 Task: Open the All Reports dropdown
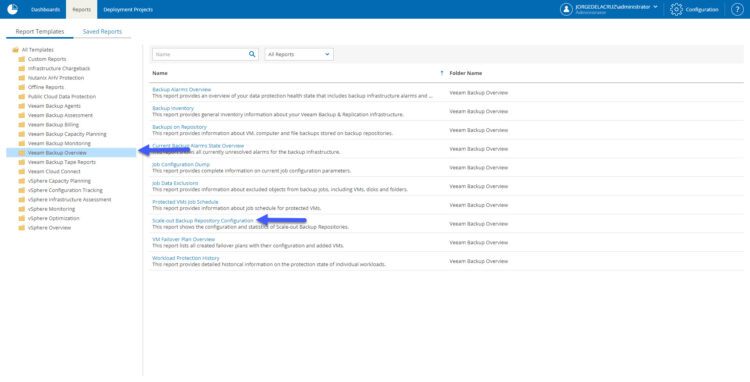pos(299,55)
